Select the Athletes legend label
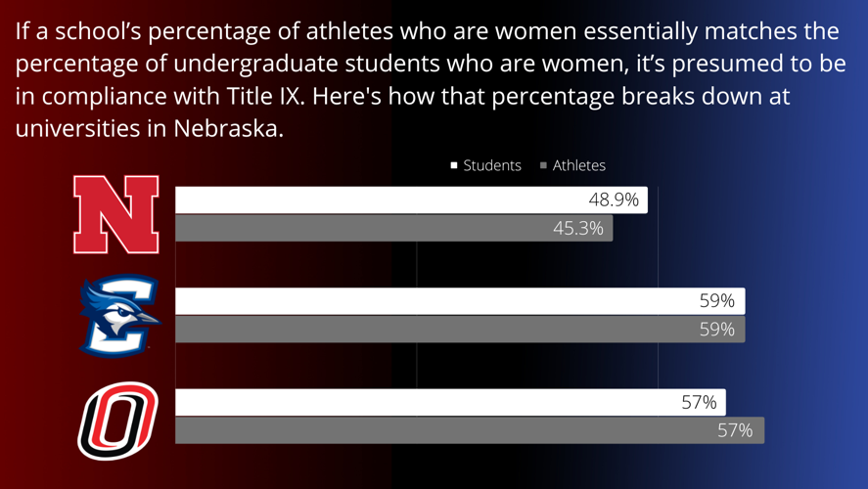The image size is (868, 489). (579, 165)
